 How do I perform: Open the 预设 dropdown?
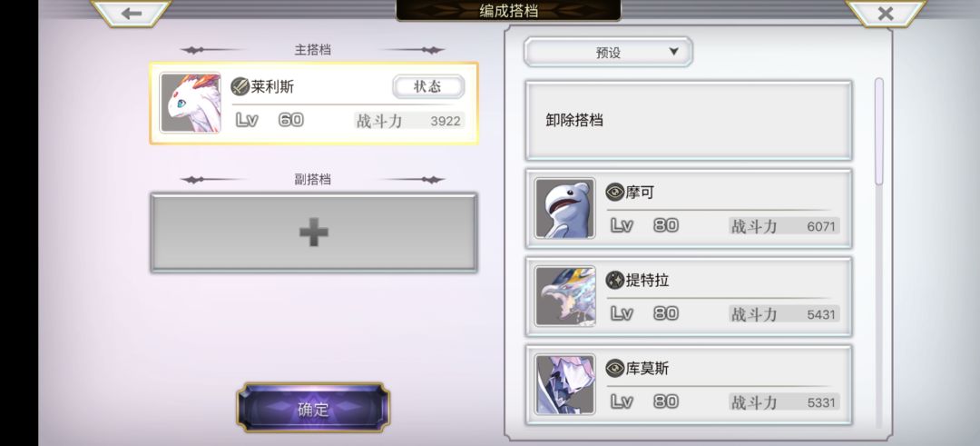608,52
